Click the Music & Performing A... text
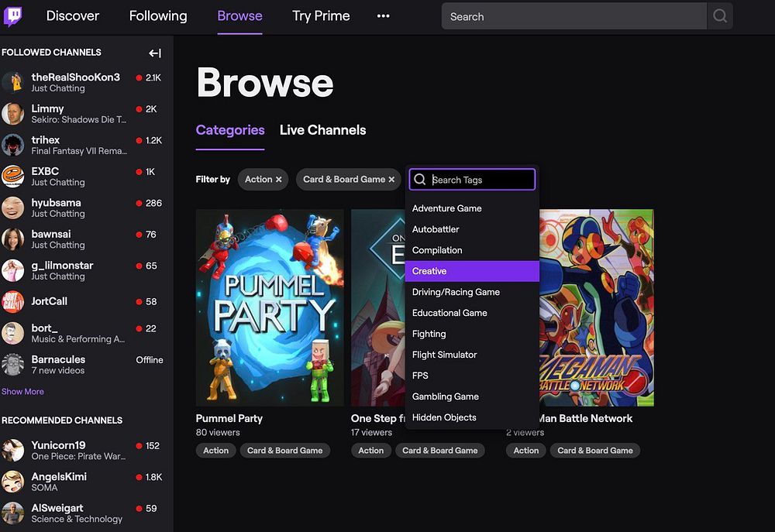This screenshot has height=532, width=775. coord(78,339)
